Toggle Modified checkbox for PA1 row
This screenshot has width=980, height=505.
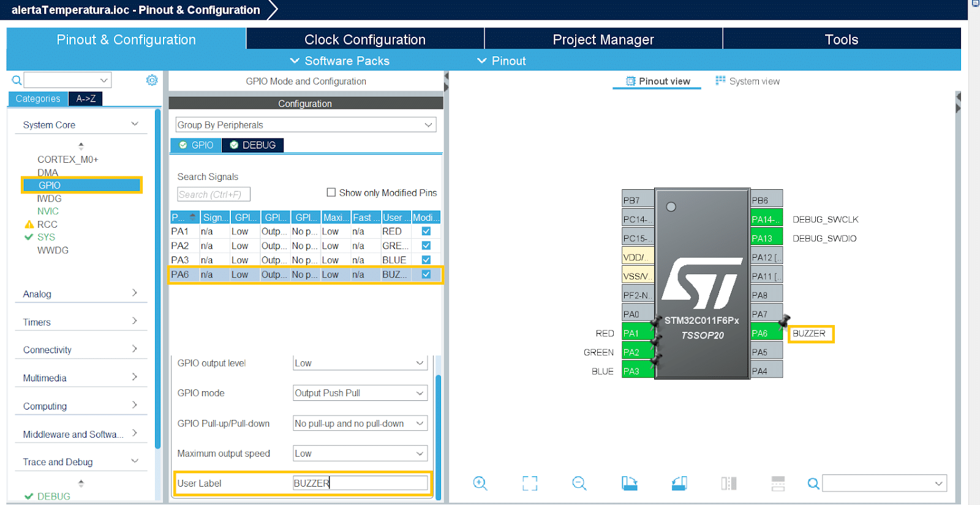426,231
